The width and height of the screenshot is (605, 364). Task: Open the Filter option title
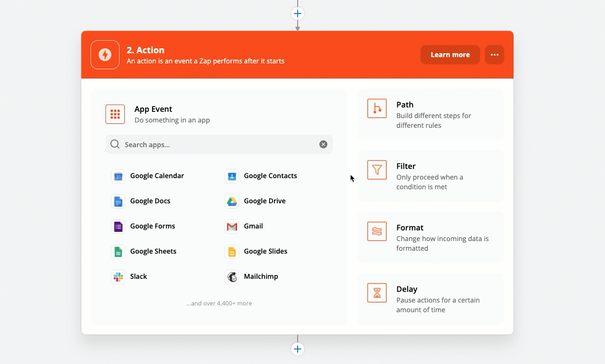[406, 166]
